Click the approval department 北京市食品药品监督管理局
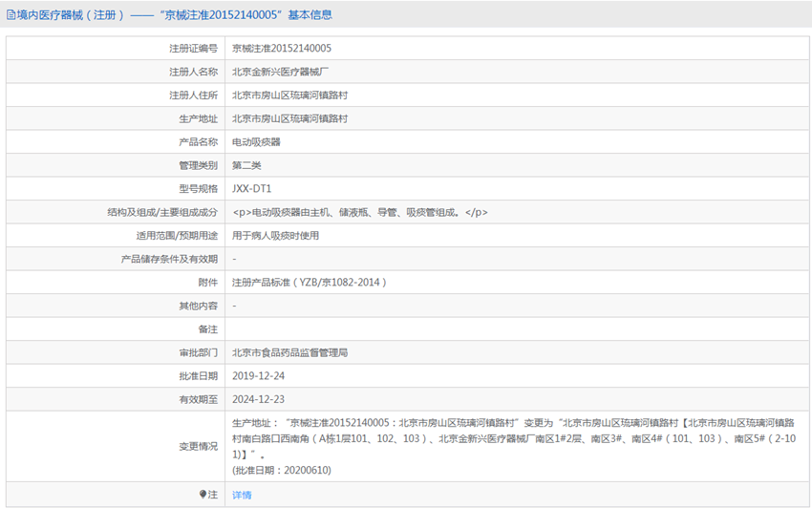 [289, 353]
